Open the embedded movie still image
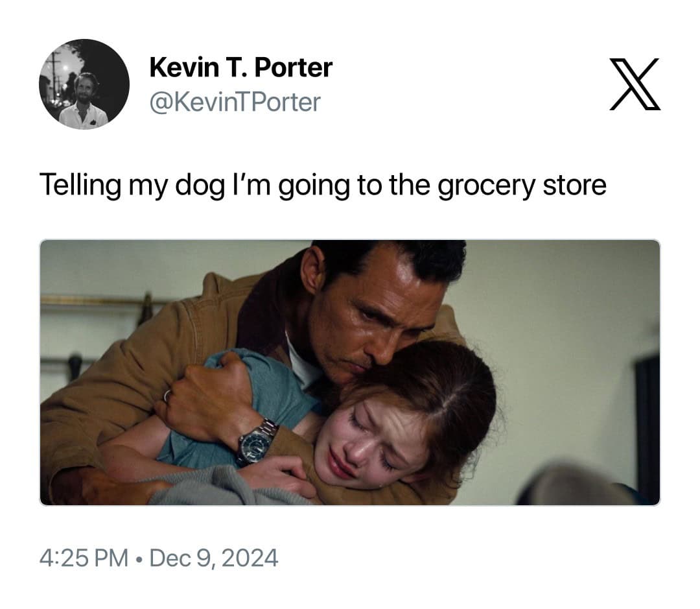700x609 pixels. 350,373
